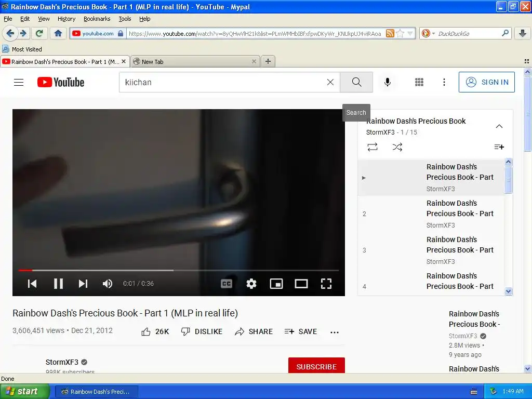Enter full screen mode
The width and height of the screenshot is (532, 399).
pos(326,283)
